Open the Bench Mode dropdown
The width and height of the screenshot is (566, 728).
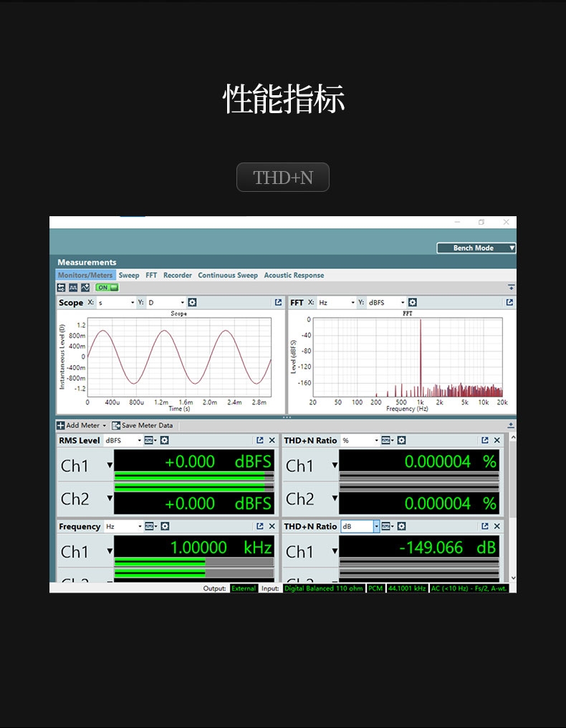tap(476, 248)
